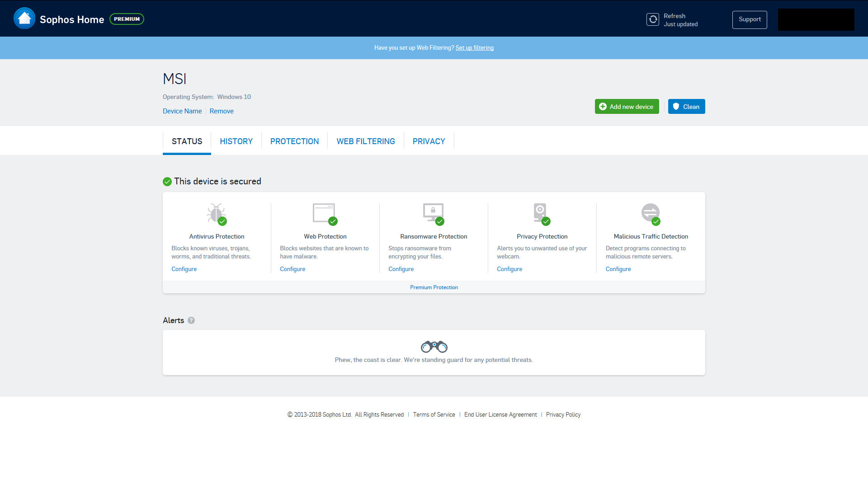Go to the PRIVACY tab

[429, 141]
